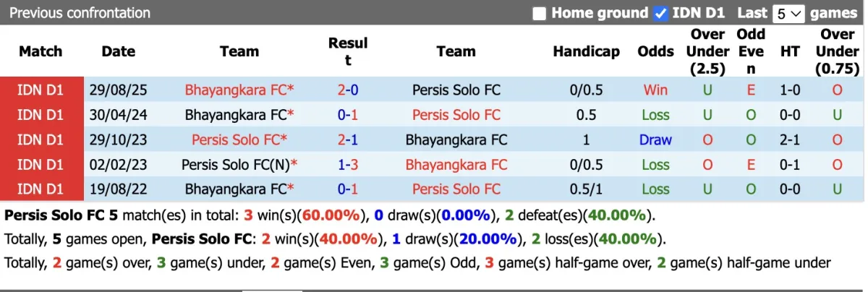Click the 2-0 result score
Screen dimensions: 868x292
click(348, 90)
